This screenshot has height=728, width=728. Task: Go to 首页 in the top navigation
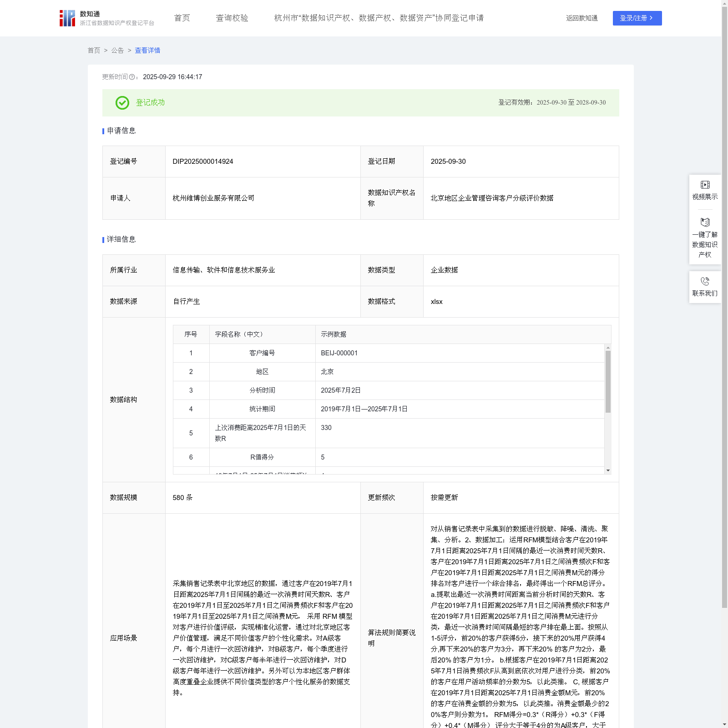click(182, 18)
